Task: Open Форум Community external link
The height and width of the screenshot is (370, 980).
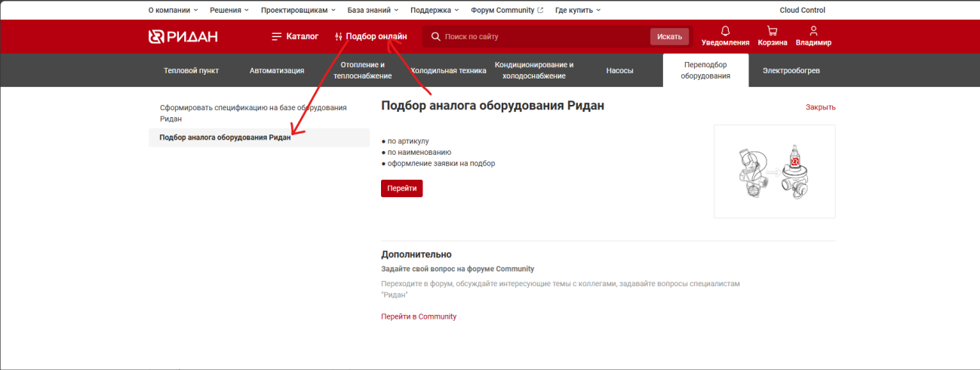Action: tap(507, 10)
